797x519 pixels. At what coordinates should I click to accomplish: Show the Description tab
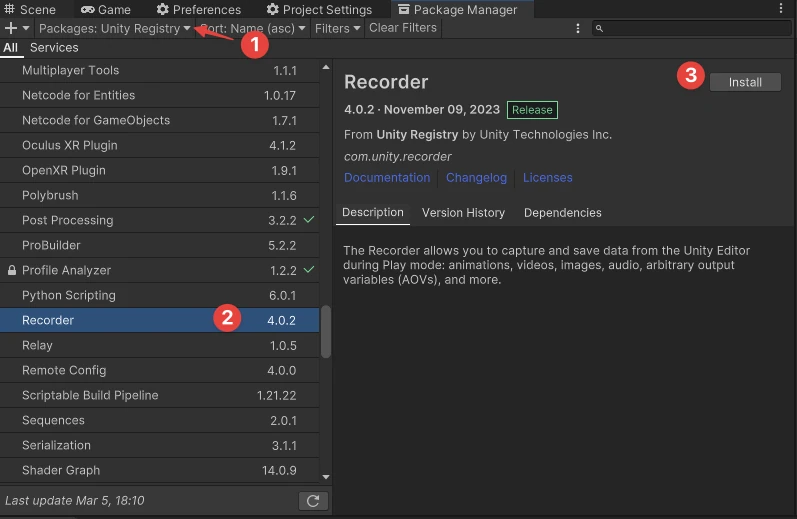click(373, 212)
